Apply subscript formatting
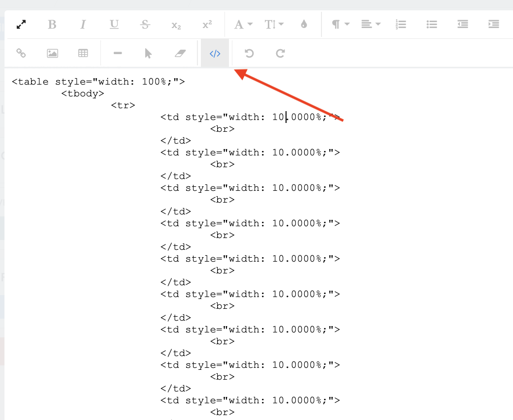Image resolution: width=513 pixels, height=420 pixels. (176, 24)
